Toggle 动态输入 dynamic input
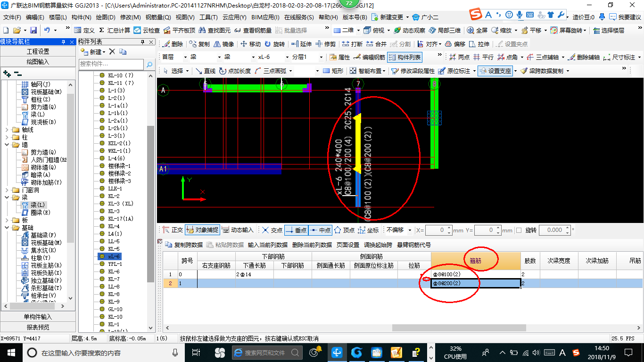The width and height of the screenshot is (644, 362). [238, 230]
